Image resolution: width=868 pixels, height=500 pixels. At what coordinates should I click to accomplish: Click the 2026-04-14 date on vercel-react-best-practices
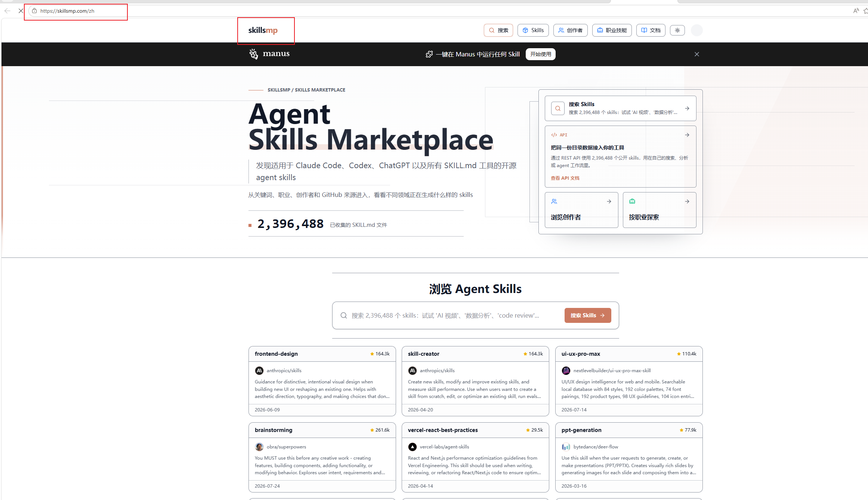(420, 486)
